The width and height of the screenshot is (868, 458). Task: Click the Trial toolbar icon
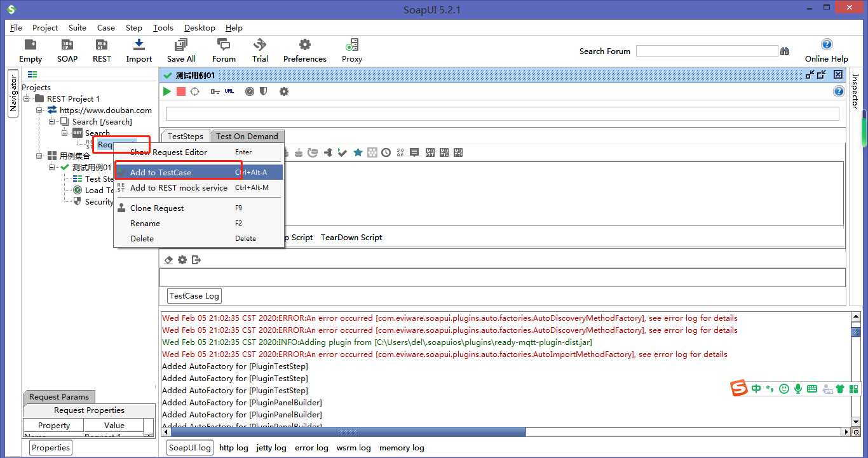pyautogui.click(x=260, y=51)
